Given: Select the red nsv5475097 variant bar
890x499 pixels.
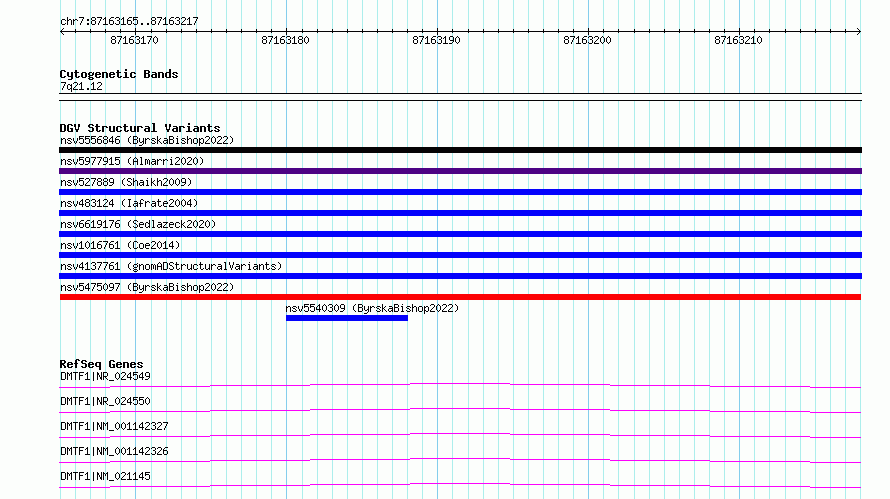Looking at the screenshot, I should (x=460, y=297).
